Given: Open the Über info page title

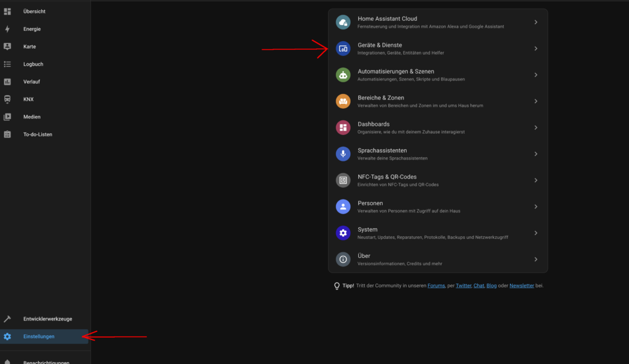Looking at the screenshot, I should click(364, 256).
